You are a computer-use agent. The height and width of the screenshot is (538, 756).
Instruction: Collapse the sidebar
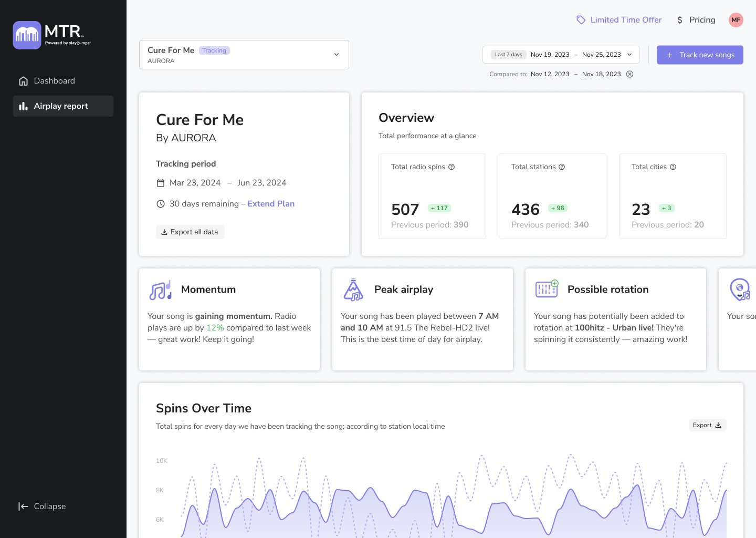coord(42,506)
